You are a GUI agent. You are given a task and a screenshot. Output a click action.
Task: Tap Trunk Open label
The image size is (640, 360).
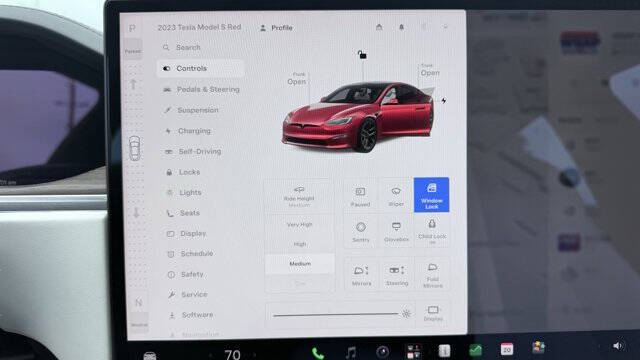(430, 70)
